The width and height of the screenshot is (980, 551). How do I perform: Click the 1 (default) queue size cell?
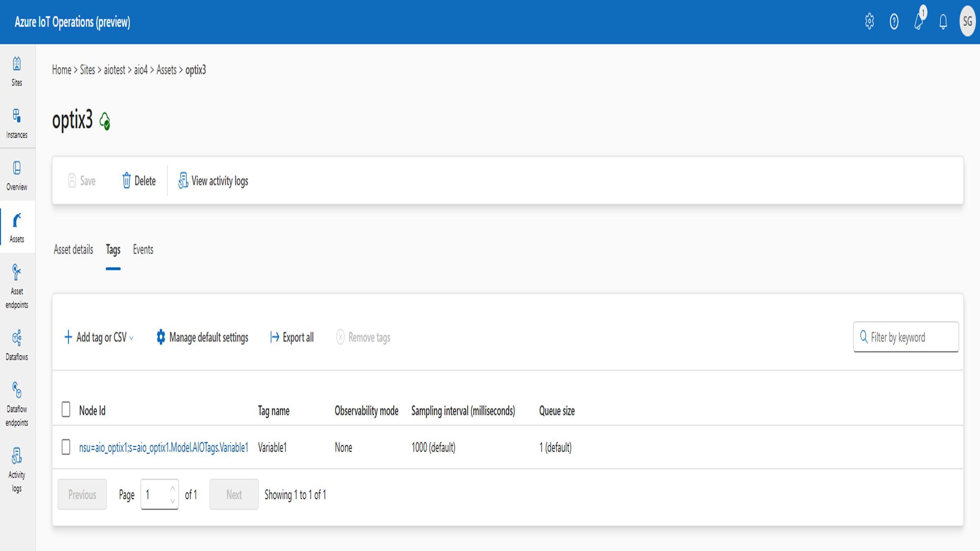point(555,447)
